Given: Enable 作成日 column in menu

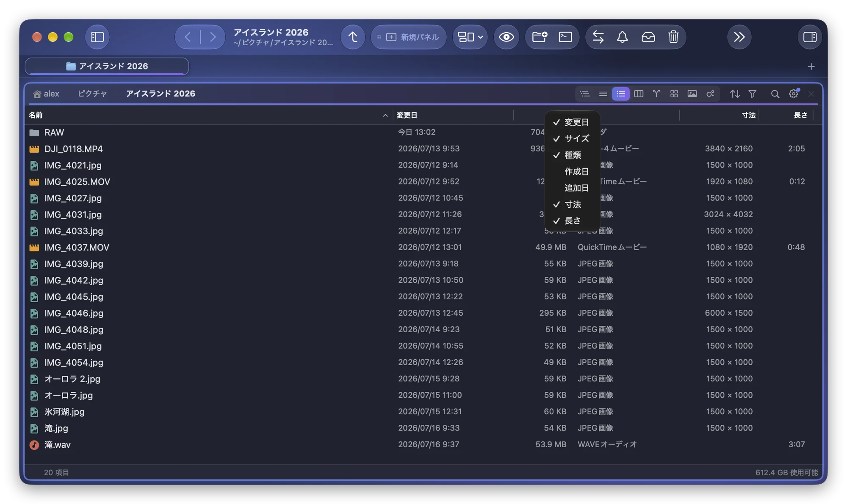Looking at the screenshot, I should (572, 172).
